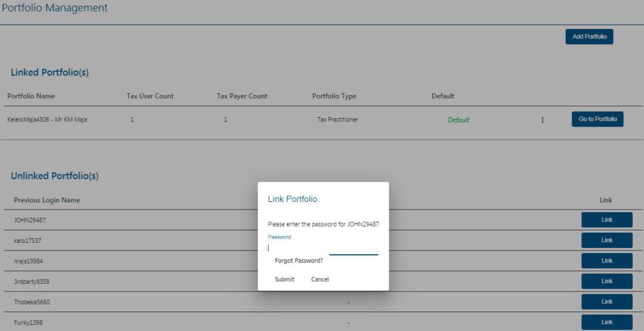Select the kelo17537 login name text

point(28,240)
